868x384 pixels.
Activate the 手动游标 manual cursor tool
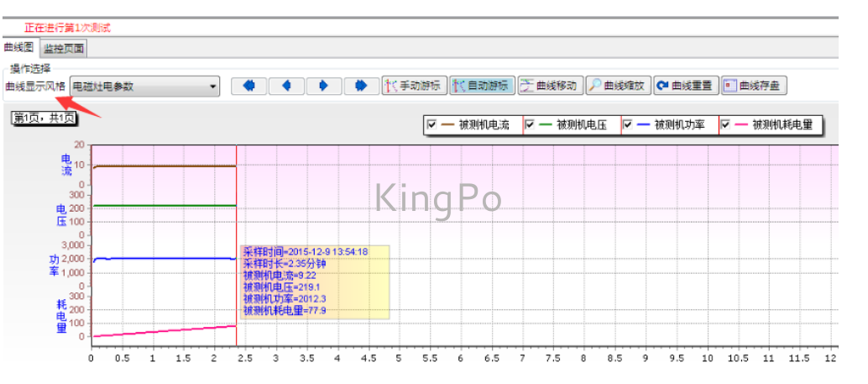click(415, 86)
